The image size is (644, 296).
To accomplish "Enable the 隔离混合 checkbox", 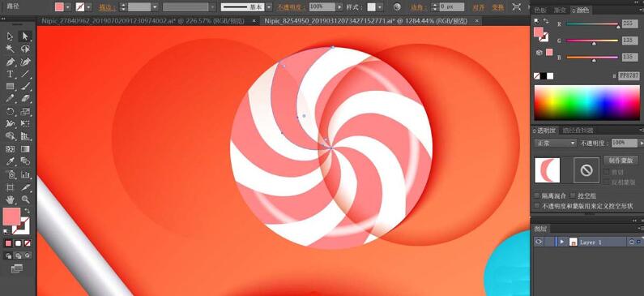I will pos(537,195).
